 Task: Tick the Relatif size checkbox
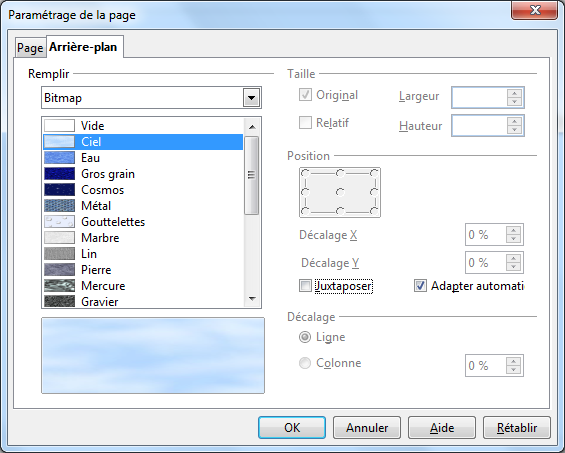pyautogui.click(x=305, y=123)
